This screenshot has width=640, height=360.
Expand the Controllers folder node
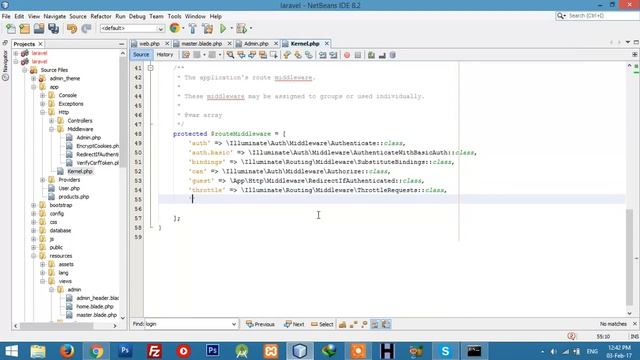52,120
